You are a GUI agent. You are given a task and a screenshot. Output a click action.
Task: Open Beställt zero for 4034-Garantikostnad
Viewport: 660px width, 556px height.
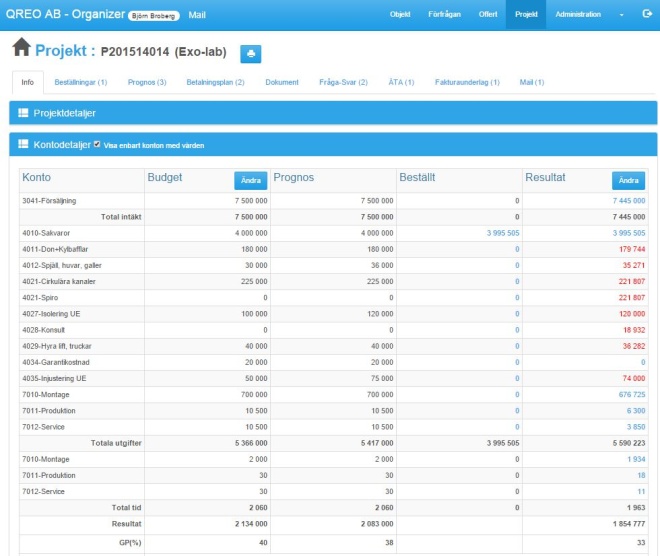tap(517, 362)
